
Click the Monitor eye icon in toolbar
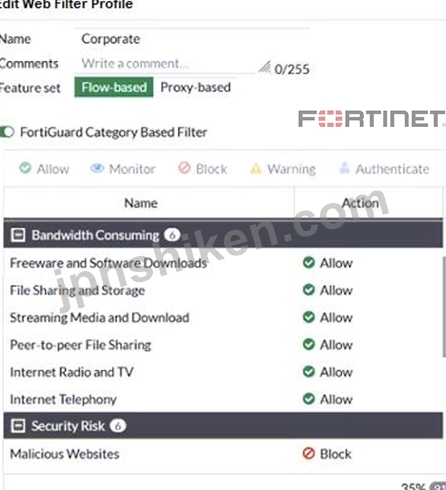pyautogui.click(x=97, y=168)
